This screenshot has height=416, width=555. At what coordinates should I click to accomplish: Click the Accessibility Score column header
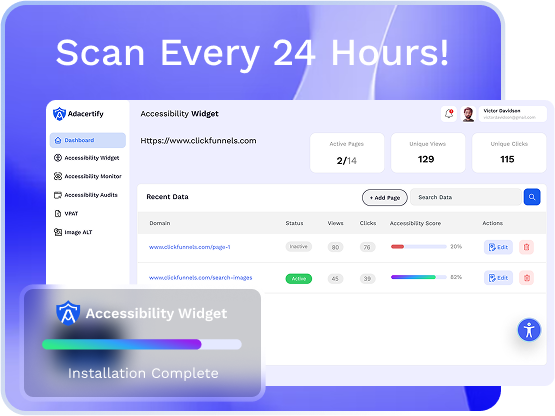click(x=415, y=223)
